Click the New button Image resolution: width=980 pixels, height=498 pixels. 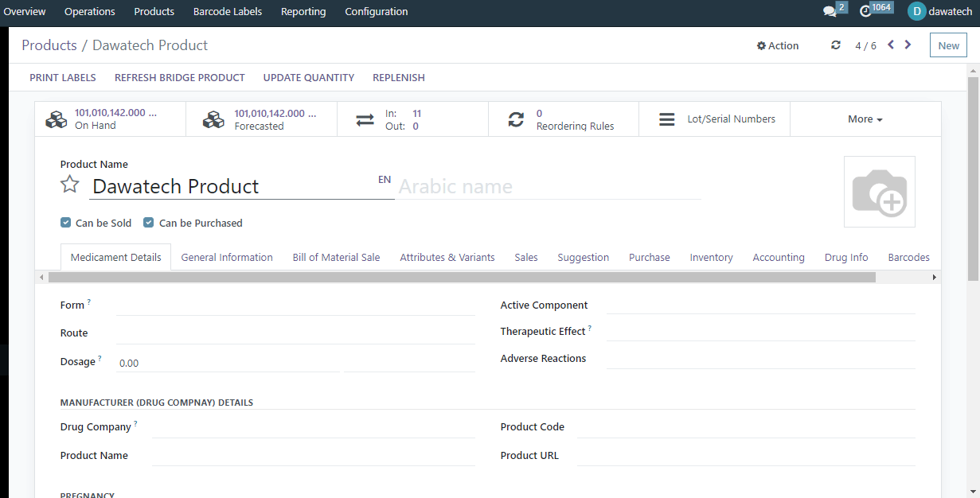(948, 45)
